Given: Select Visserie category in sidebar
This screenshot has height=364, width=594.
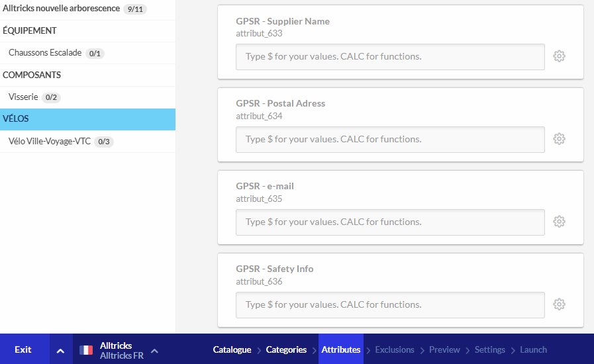Looking at the screenshot, I should [23, 97].
